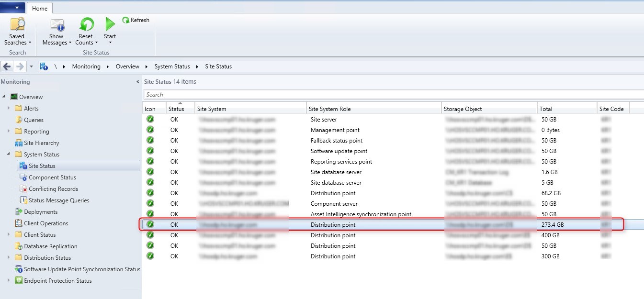Open Conflicting Records node

(53, 189)
